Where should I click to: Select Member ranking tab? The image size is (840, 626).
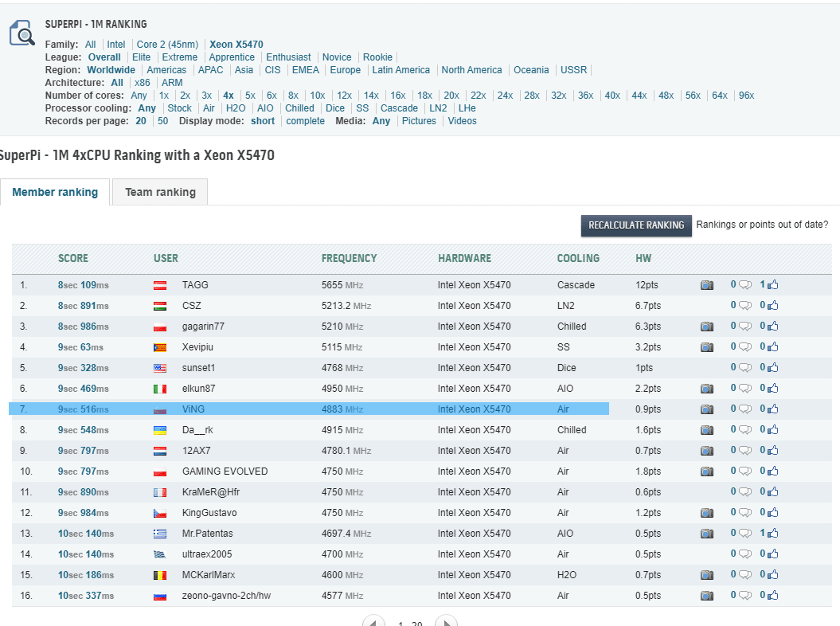click(55, 192)
